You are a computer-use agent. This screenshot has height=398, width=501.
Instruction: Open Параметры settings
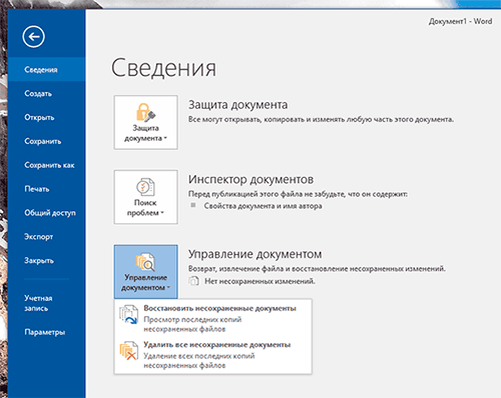[x=46, y=332]
